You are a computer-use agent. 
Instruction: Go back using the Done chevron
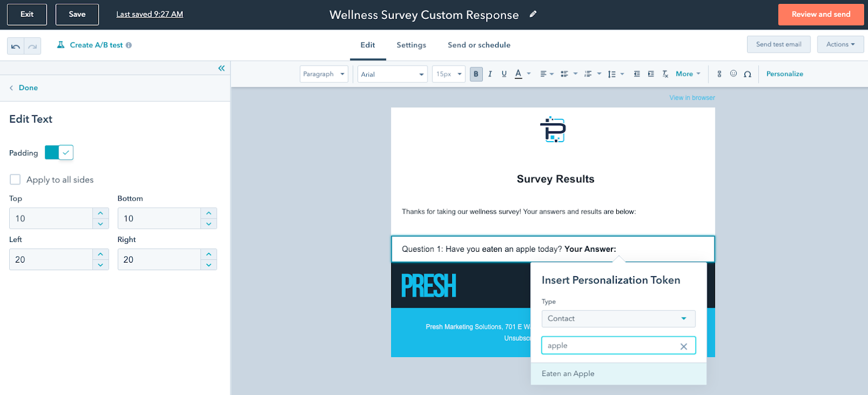(11, 88)
